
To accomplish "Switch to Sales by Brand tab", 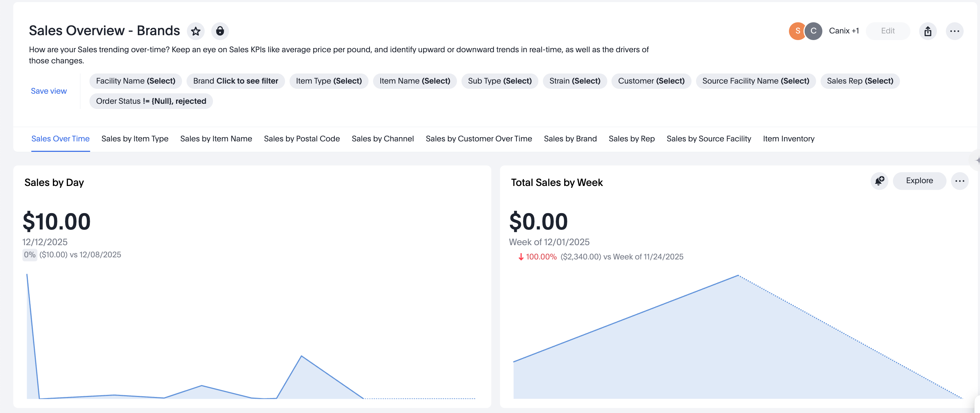I will [x=570, y=139].
